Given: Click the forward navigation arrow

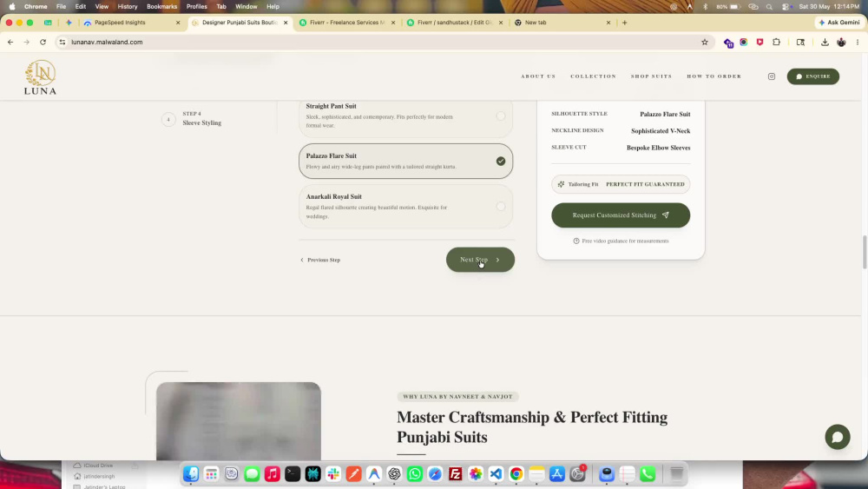Looking at the screenshot, I should [27, 42].
